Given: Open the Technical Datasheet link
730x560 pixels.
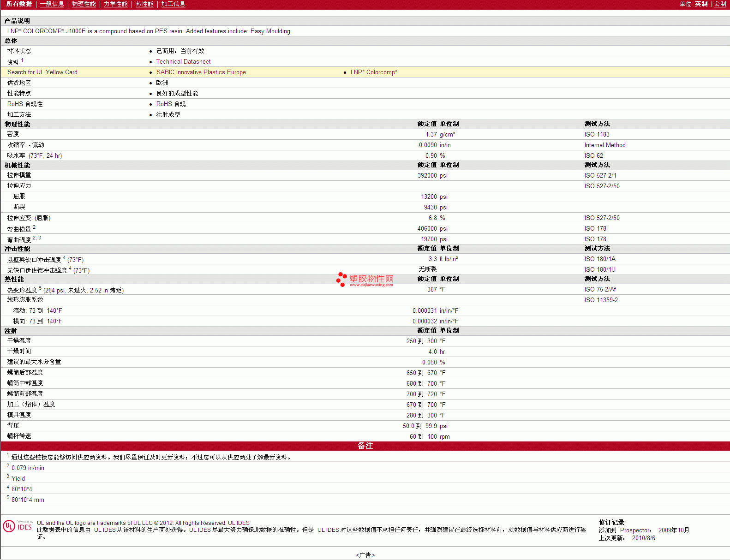Looking at the screenshot, I should [x=183, y=61].
